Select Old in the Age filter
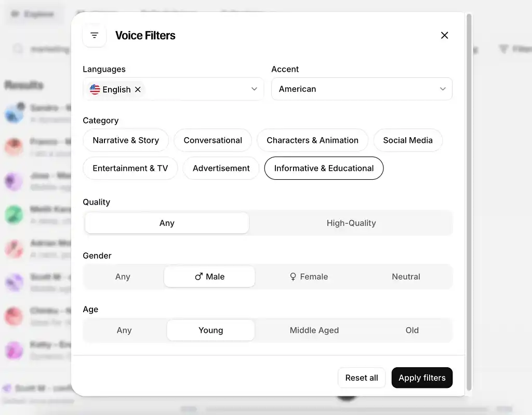 pyautogui.click(x=412, y=330)
